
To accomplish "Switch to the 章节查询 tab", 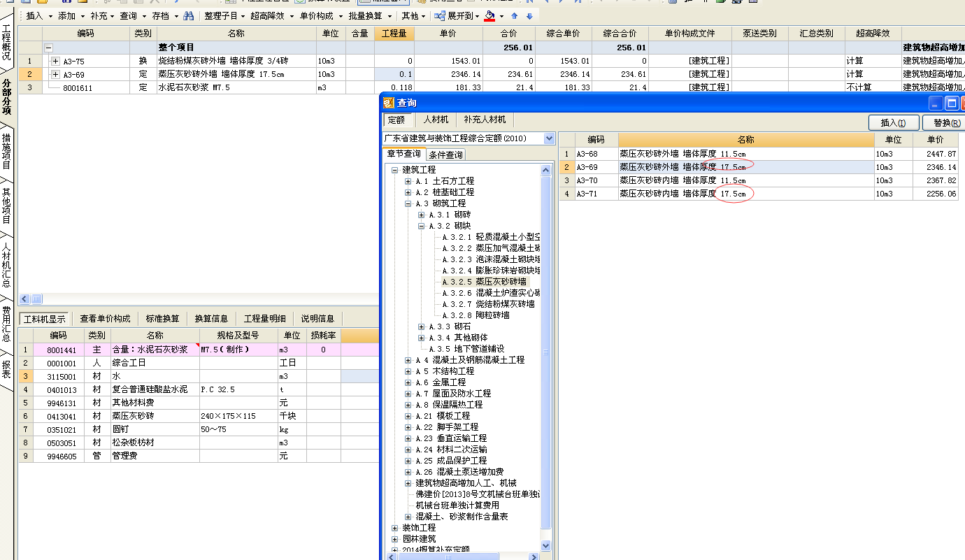I will point(404,155).
